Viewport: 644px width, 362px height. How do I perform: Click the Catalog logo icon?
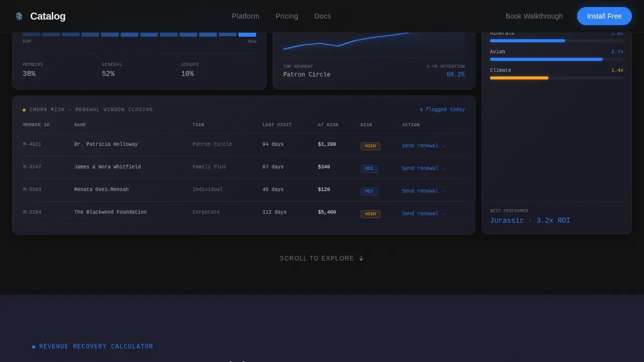click(19, 16)
